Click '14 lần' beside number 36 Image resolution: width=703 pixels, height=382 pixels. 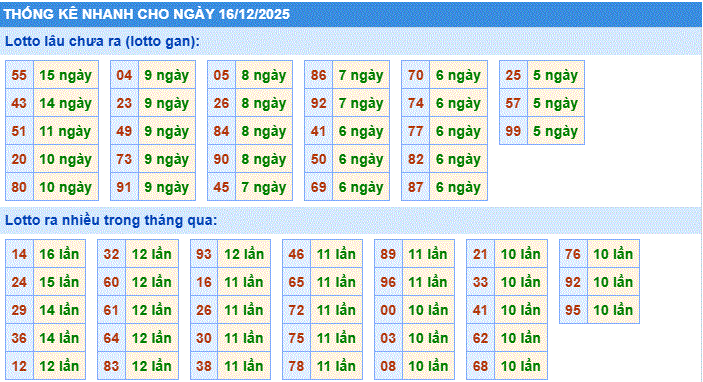(60, 338)
